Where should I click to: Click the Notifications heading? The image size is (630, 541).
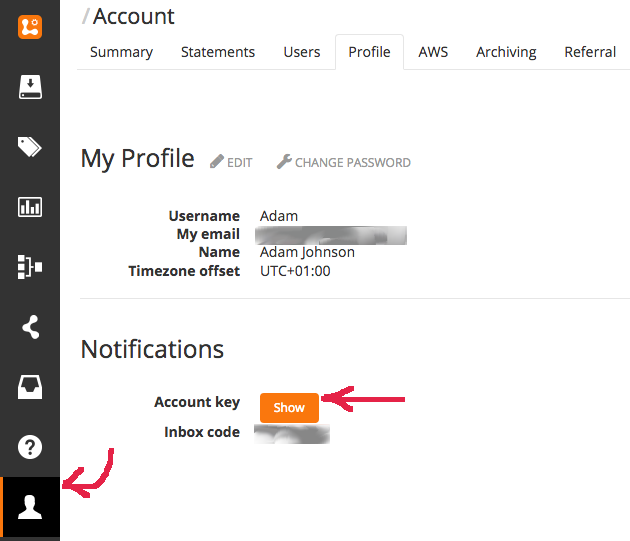tap(152, 349)
